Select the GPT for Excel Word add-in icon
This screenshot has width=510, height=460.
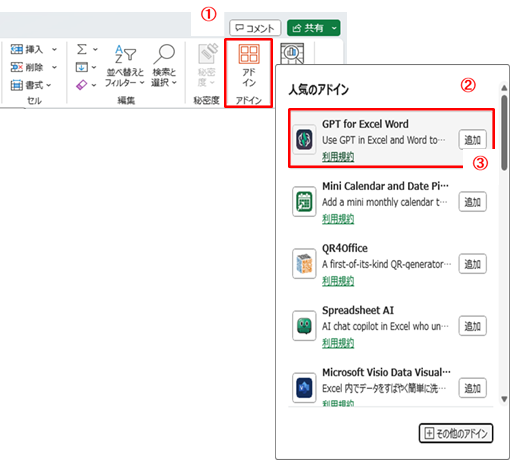tap(304, 139)
